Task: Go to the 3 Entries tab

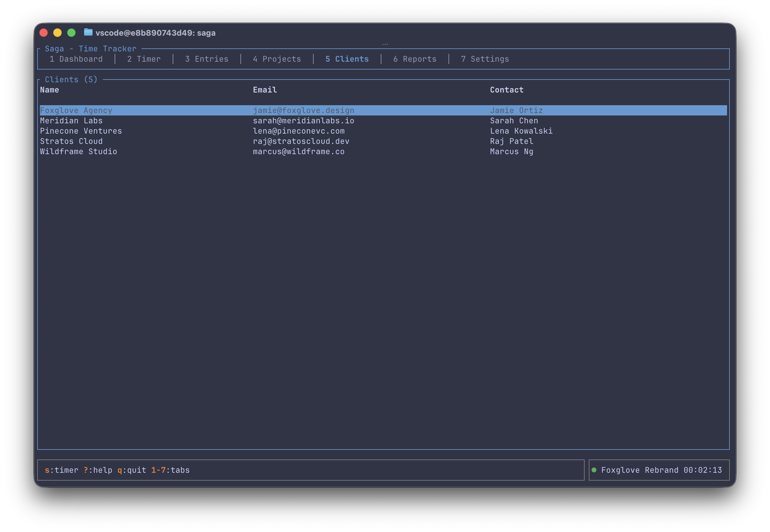Action: (207, 59)
